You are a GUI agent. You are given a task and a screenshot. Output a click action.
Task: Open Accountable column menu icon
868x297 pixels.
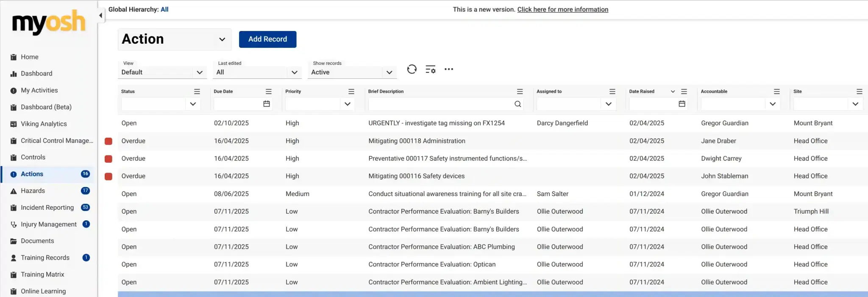pos(777,92)
